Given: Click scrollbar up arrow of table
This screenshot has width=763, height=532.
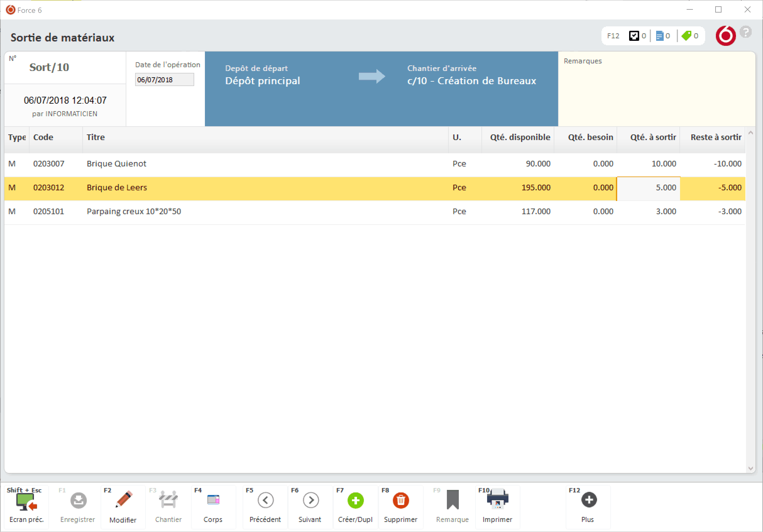Looking at the screenshot, I should click(750, 133).
